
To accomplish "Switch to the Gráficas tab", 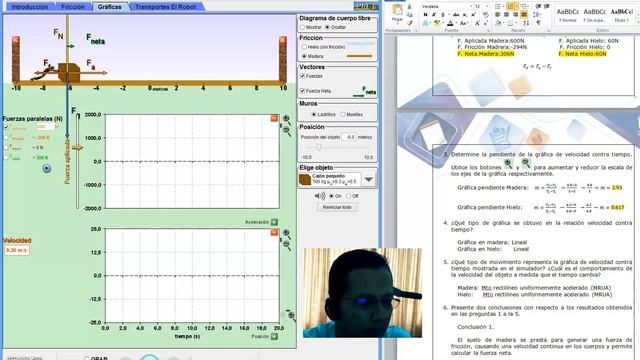I will click(x=109, y=7).
